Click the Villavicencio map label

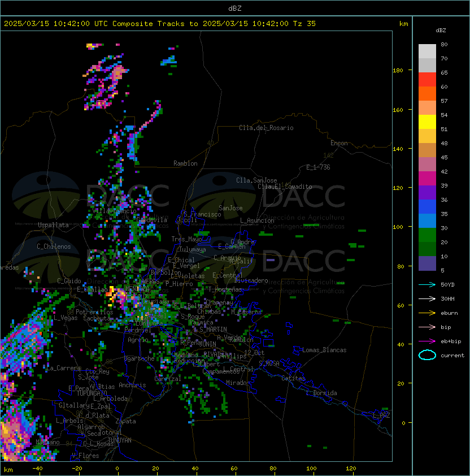coord(114,211)
